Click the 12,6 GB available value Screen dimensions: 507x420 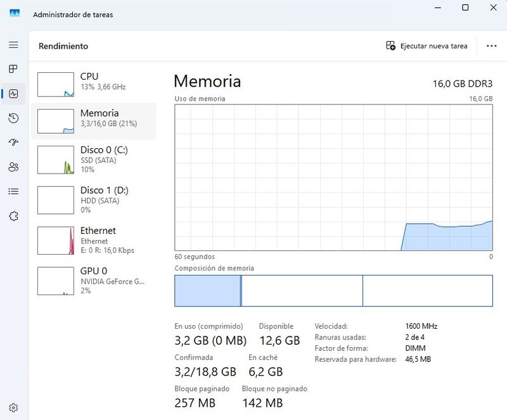point(279,340)
